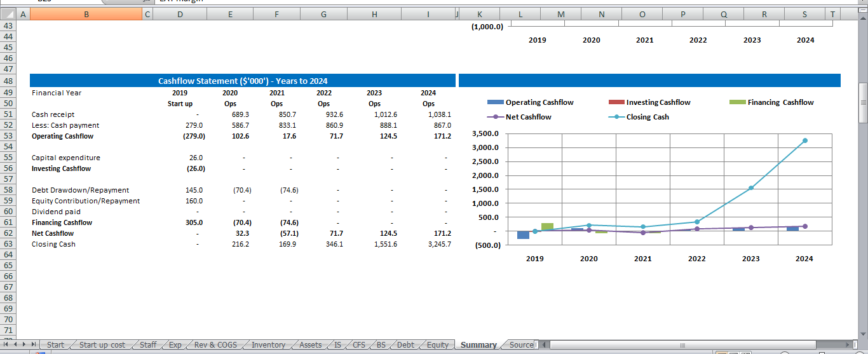Go to the Debt sheet tab
The height and width of the screenshot is (354, 868).
(x=405, y=345)
